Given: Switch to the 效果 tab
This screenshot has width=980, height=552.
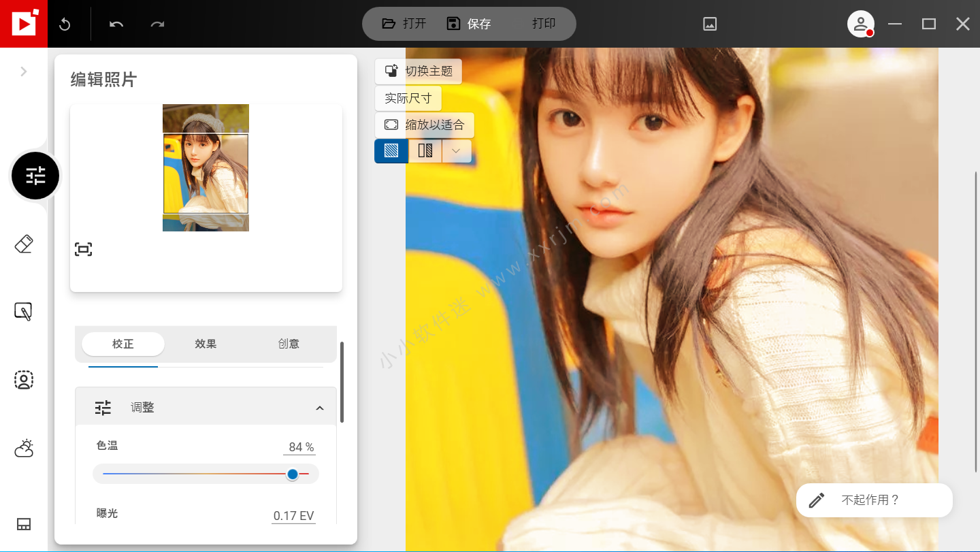Looking at the screenshot, I should pyautogui.click(x=206, y=344).
